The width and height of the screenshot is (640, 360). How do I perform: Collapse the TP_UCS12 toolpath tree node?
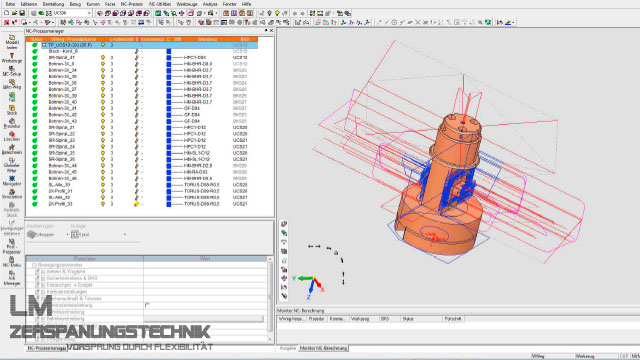pyautogui.click(x=44, y=45)
